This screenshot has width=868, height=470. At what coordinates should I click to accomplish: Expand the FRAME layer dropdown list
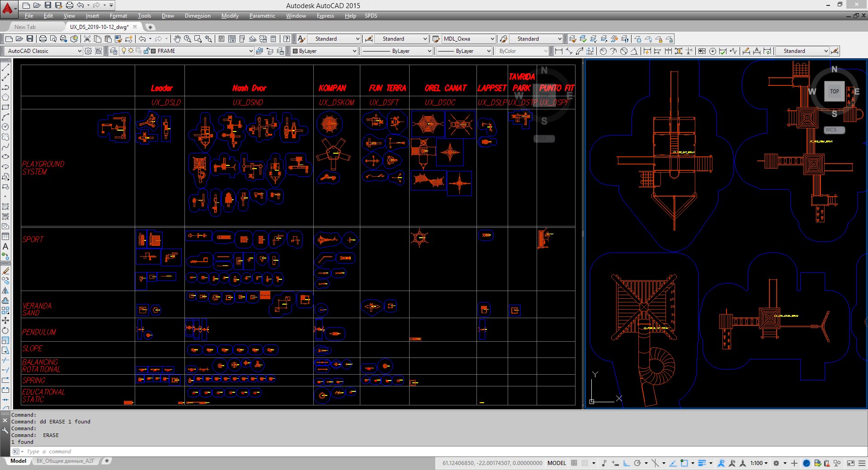251,51
